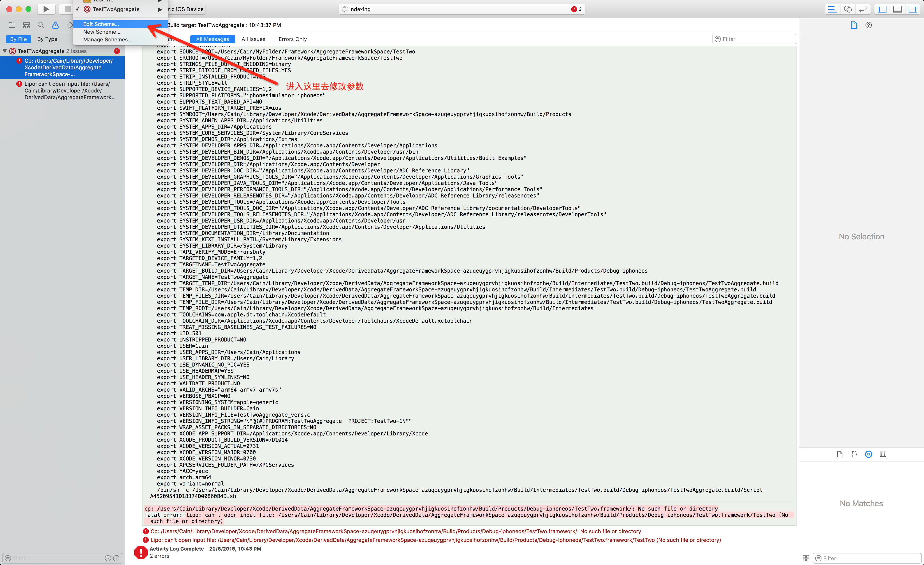Viewport: 924px width, 565px height.
Task: Group issues By Type
Action: click(47, 39)
